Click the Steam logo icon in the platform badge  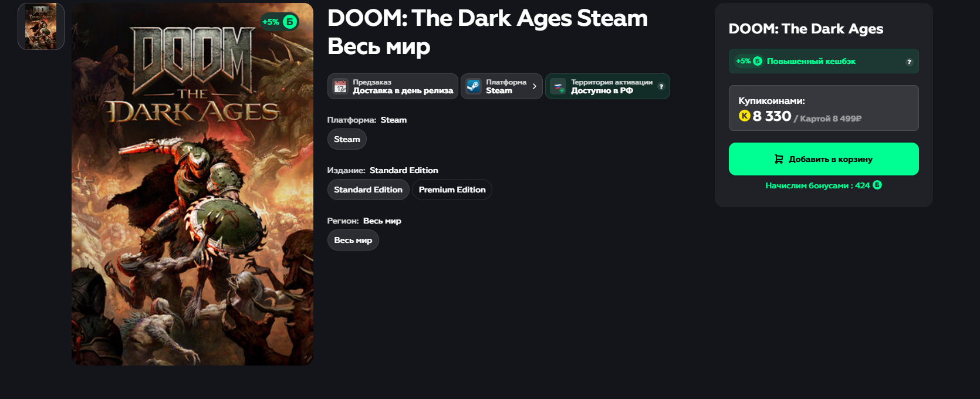pos(473,86)
